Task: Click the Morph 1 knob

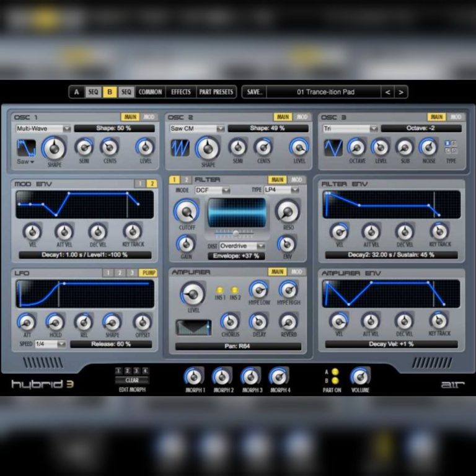Action: 194,377
